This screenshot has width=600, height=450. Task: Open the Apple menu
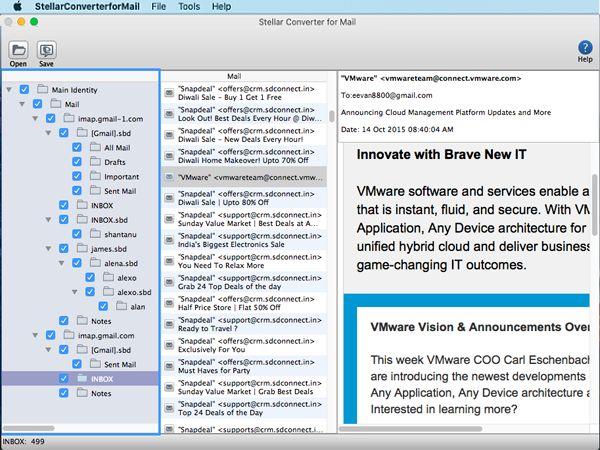(x=18, y=7)
